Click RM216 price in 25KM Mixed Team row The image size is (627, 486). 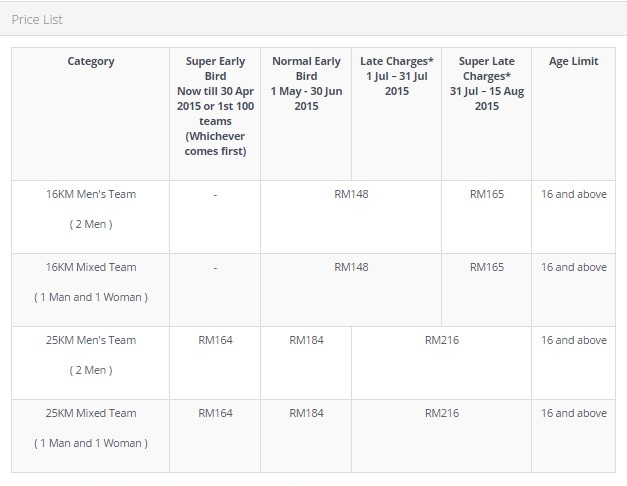441,413
